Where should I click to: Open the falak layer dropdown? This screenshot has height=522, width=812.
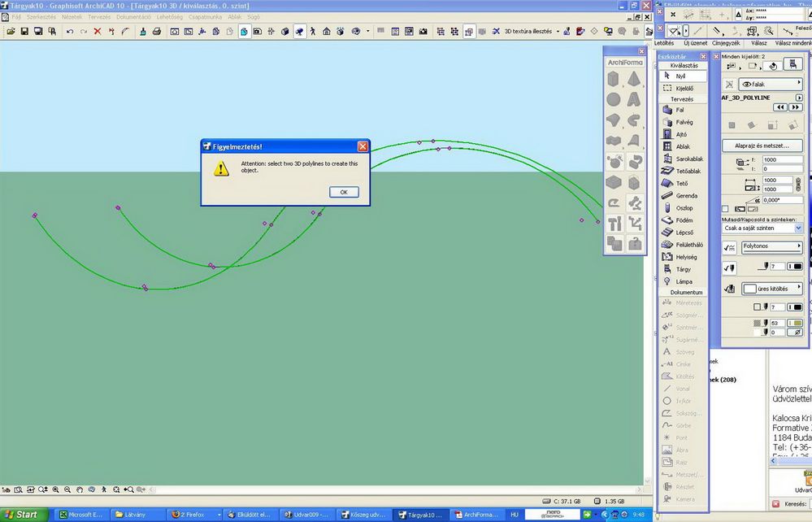point(771,84)
